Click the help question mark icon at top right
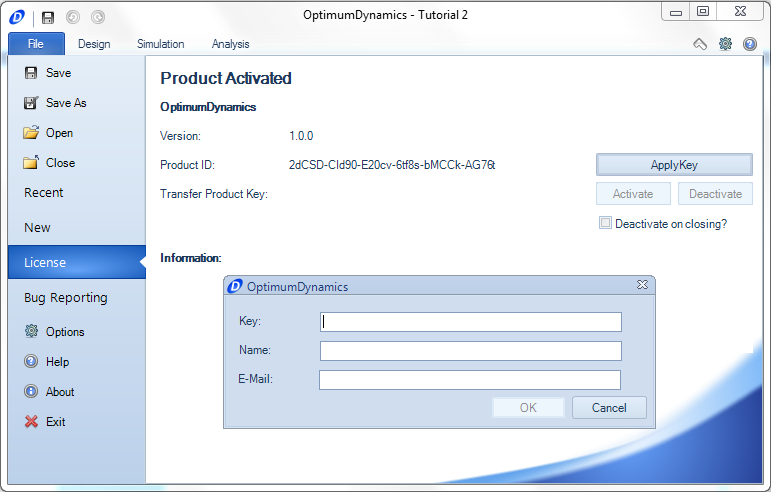The image size is (771, 492). point(750,44)
